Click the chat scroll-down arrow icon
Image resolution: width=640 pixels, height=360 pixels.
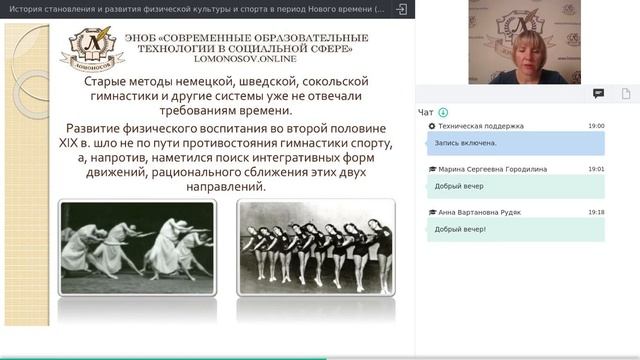[x=443, y=112]
